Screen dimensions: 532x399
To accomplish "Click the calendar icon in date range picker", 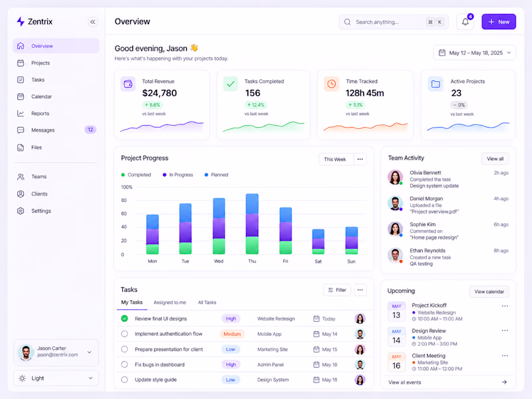I will pos(442,53).
